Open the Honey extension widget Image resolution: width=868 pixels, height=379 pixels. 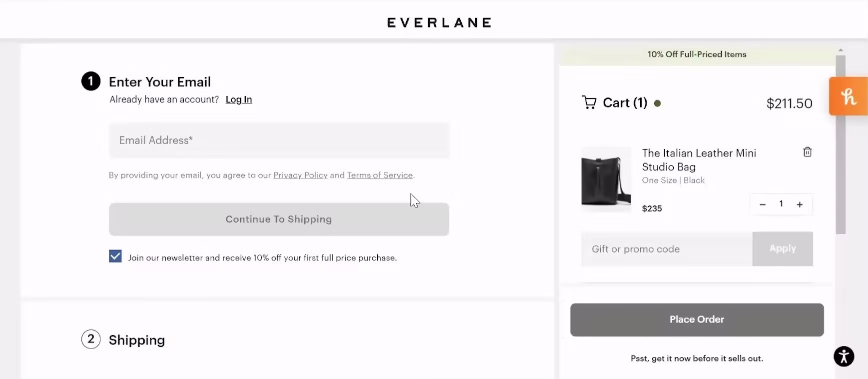(848, 96)
